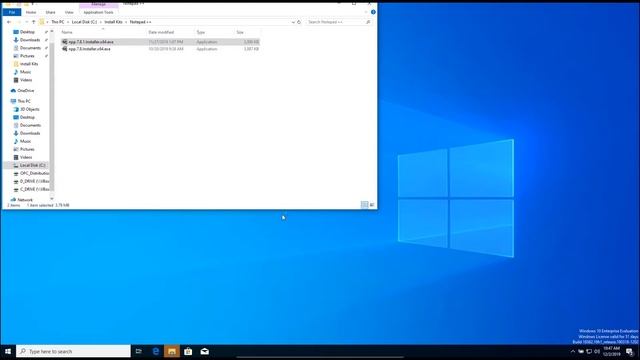Click the npp.7.8 installer file icon
The height and width of the screenshot is (360, 640).
tap(64, 49)
